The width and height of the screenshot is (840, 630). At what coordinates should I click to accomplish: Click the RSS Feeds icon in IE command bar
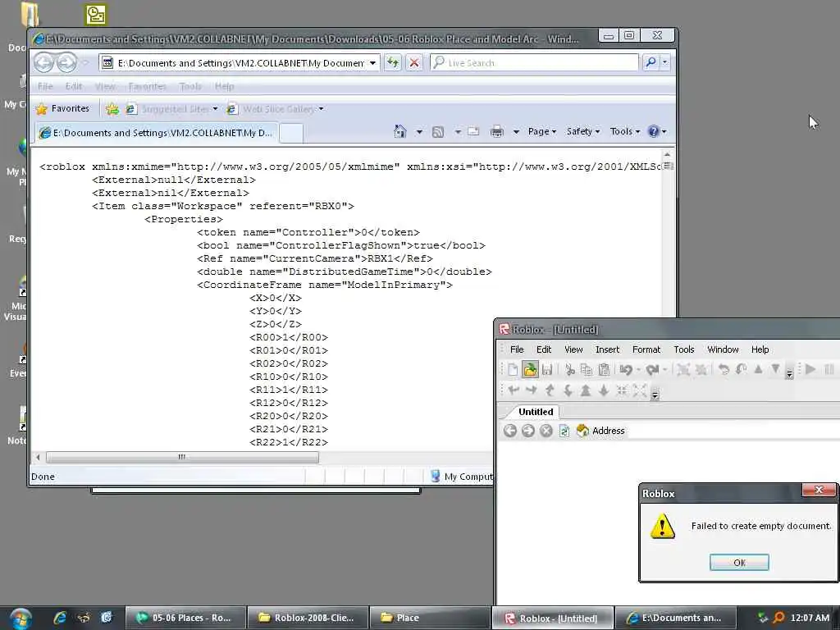pos(438,131)
